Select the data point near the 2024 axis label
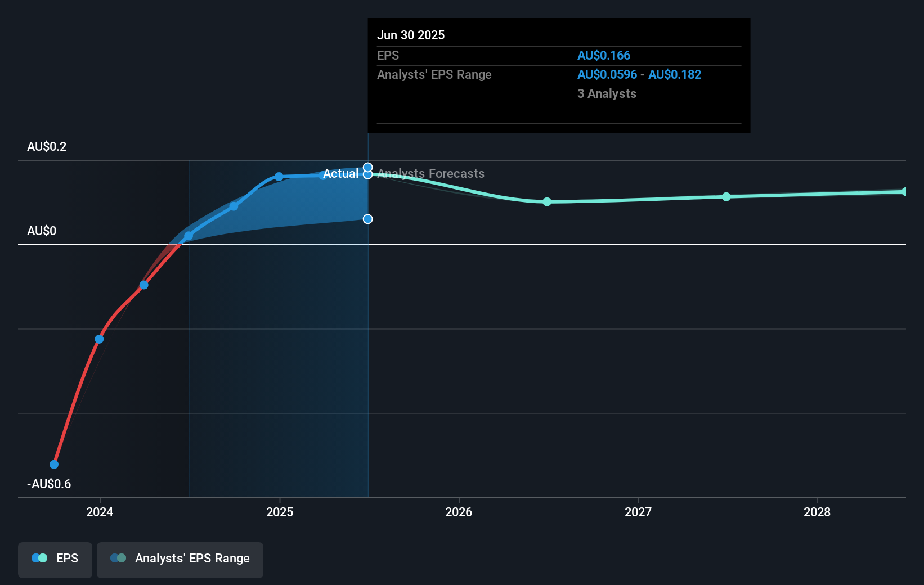Screen dimensions: 924x585 [99, 339]
